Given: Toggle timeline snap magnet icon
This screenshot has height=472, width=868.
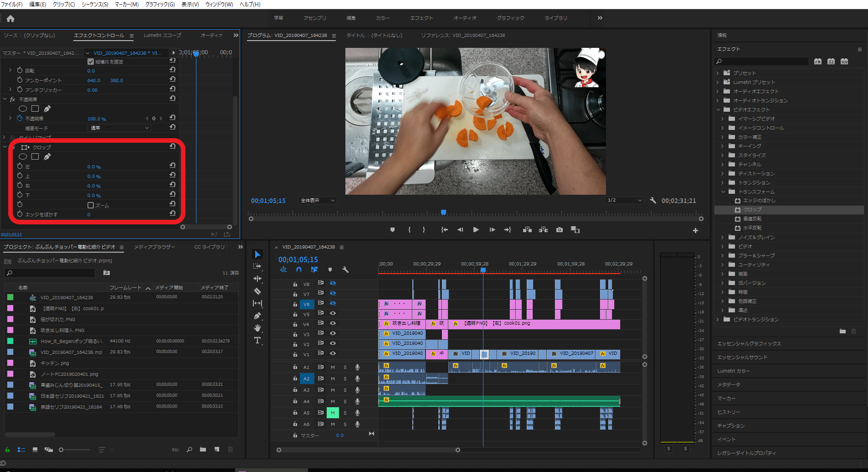Looking at the screenshot, I should pos(299,270).
